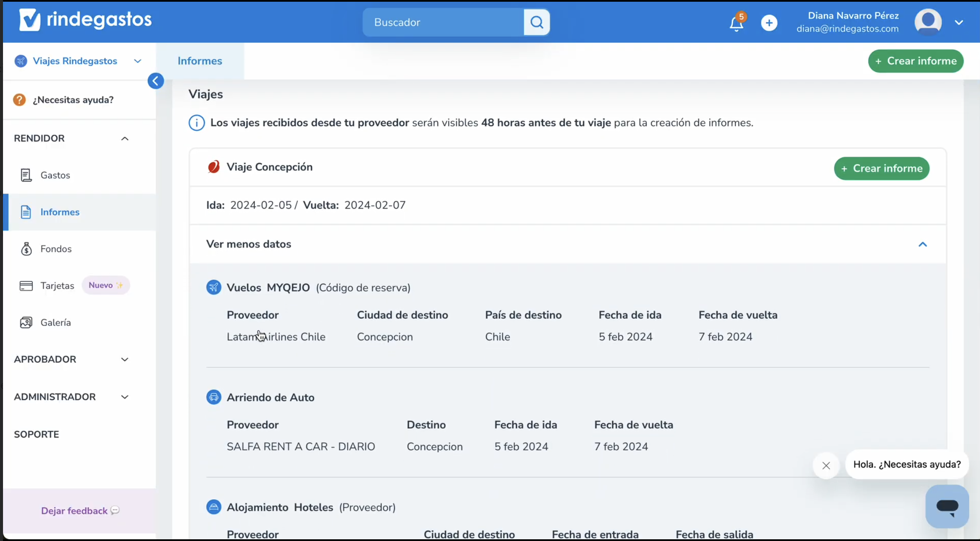Click into the Buscador search field

click(x=443, y=22)
